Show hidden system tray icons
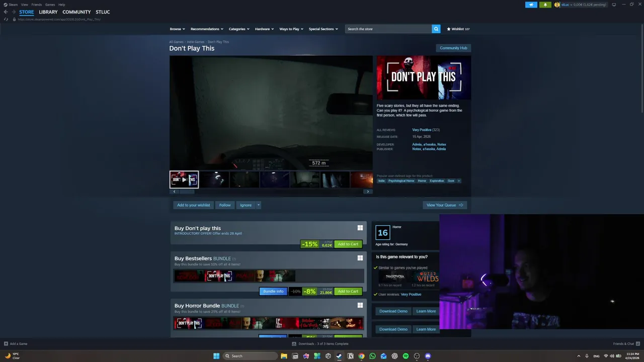 point(579,356)
